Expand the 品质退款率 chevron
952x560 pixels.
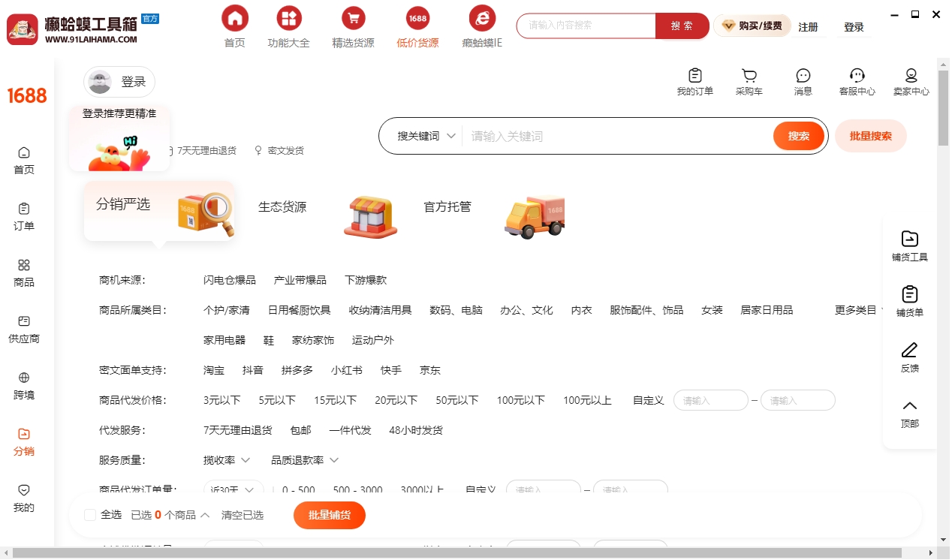pyautogui.click(x=334, y=460)
